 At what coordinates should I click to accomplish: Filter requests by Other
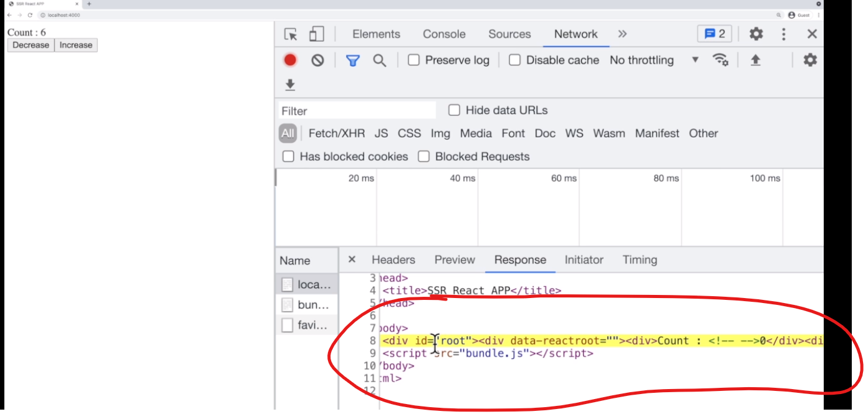[703, 133]
